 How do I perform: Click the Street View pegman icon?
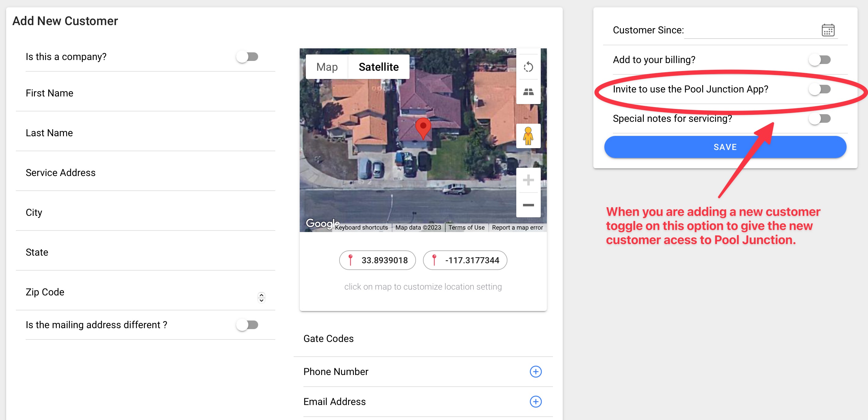528,136
